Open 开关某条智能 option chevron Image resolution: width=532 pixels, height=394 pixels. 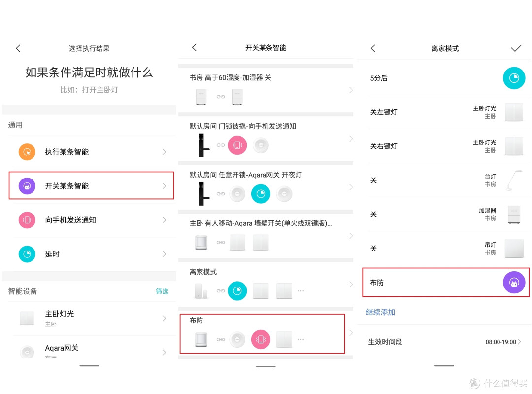[x=164, y=186]
